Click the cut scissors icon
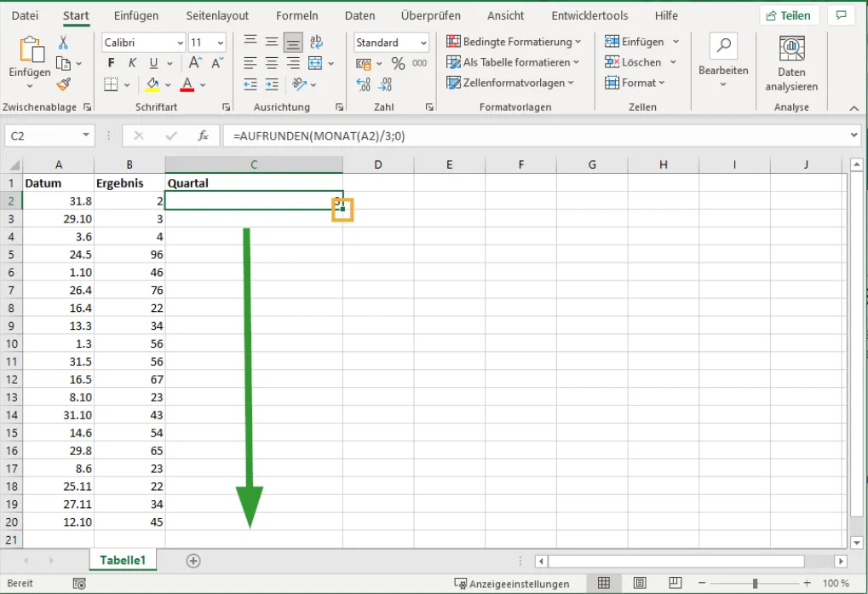 pos(63,43)
